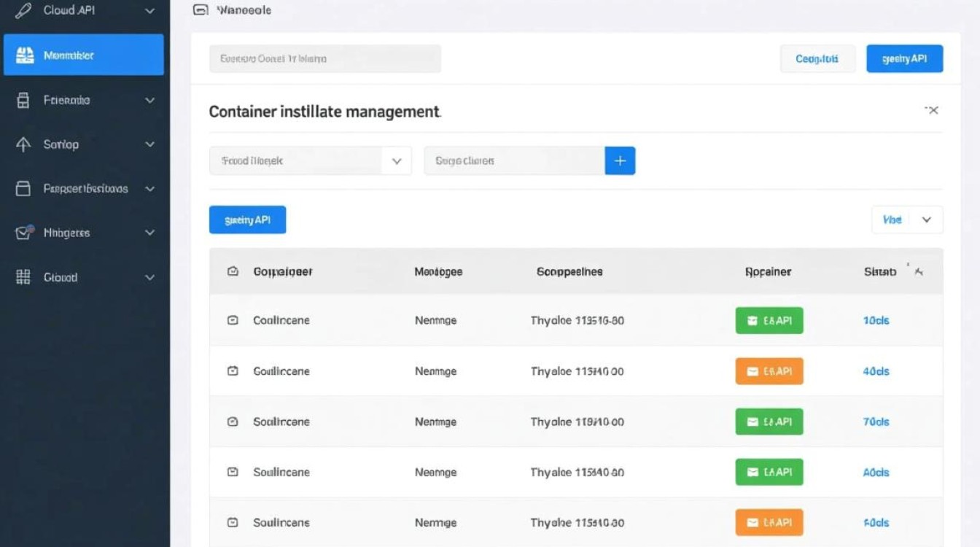Toggle the orange API status badge in second row
980x547 pixels.
click(769, 371)
